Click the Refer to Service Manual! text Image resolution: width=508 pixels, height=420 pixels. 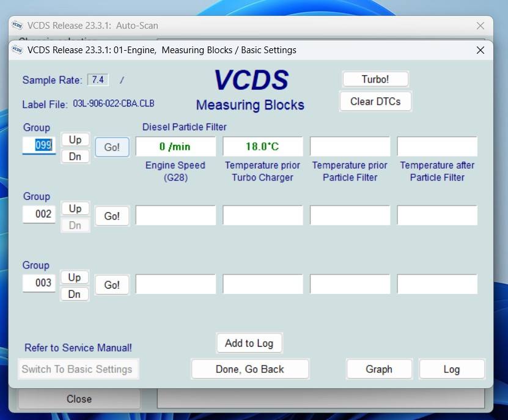click(78, 348)
